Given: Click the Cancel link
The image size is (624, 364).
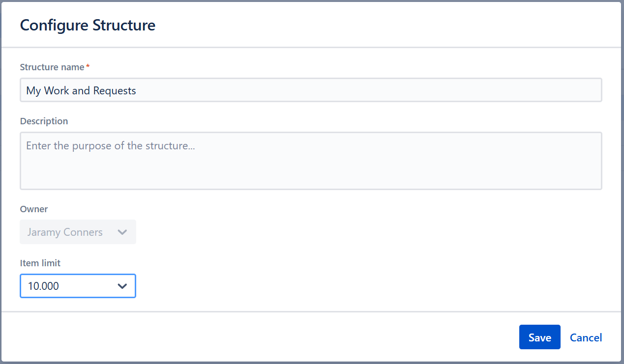Looking at the screenshot, I should point(586,337).
